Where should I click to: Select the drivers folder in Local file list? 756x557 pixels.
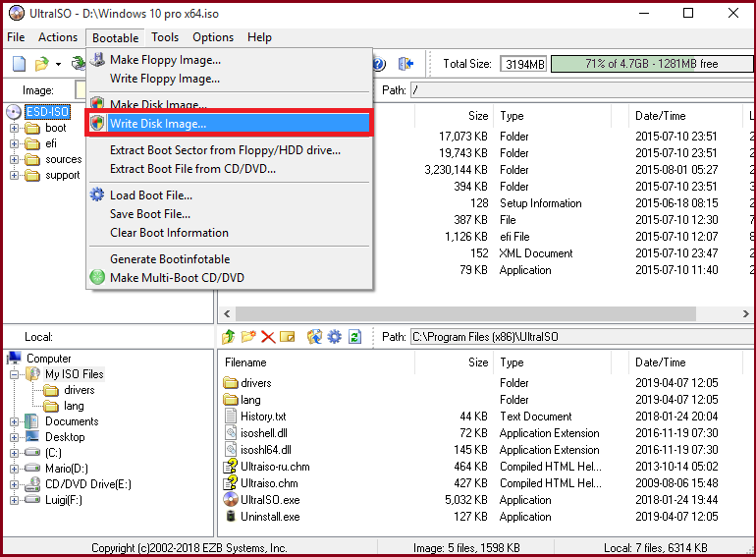[x=247, y=383]
